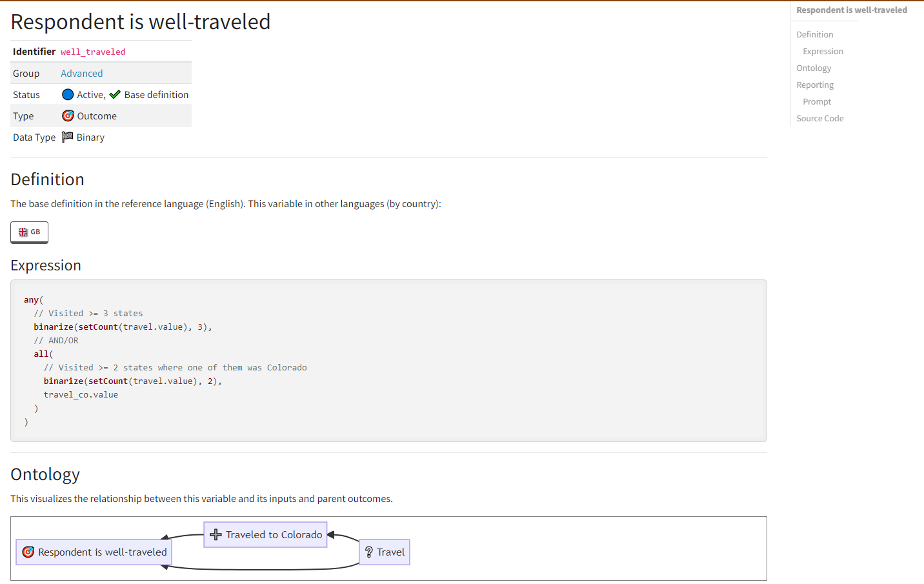Jump to Source Code in the sidebar contents
Viewport: 924px width, 584px height.
pos(820,119)
